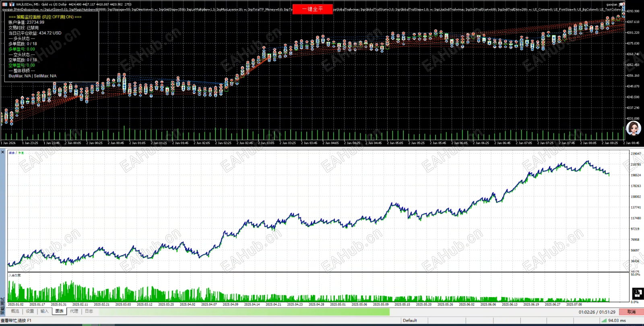Select the 图表 chart tab
Screen dimensions: 644x326
pos(59,311)
